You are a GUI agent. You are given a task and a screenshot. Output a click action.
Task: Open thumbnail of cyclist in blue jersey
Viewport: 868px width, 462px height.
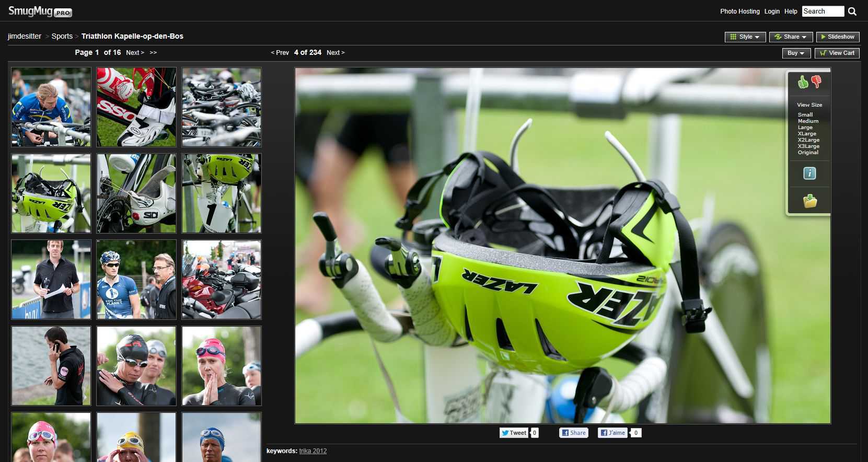tap(51, 107)
